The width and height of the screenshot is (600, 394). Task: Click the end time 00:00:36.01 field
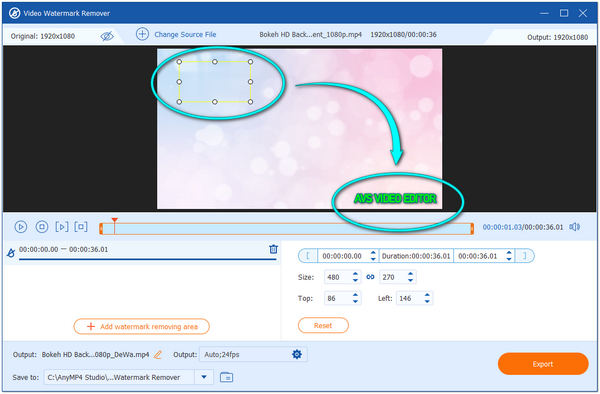tap(478, 256)
